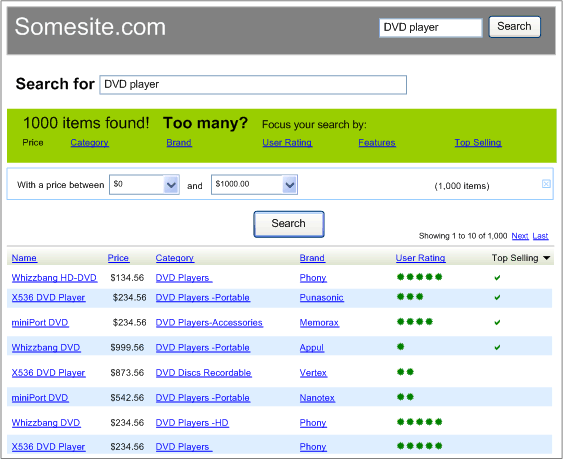Sort results by Brand column header
Image resolution: width=563 pixels, height=459 pixels.
click(x=312, y=258)
